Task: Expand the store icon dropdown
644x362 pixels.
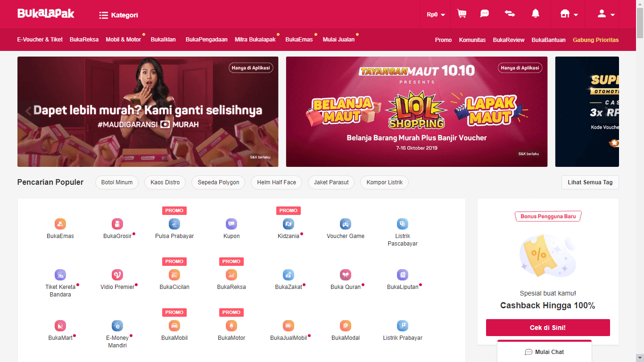Action: pyautogui.click(x=569, y=14)
